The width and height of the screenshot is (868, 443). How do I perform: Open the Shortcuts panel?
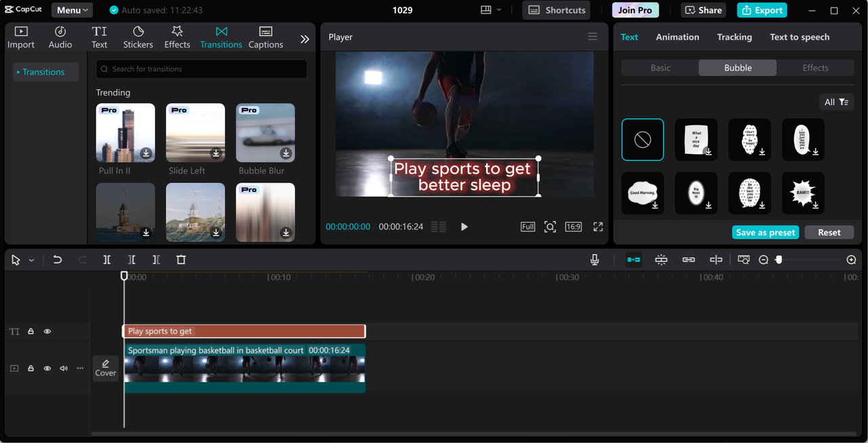point(556,10)
